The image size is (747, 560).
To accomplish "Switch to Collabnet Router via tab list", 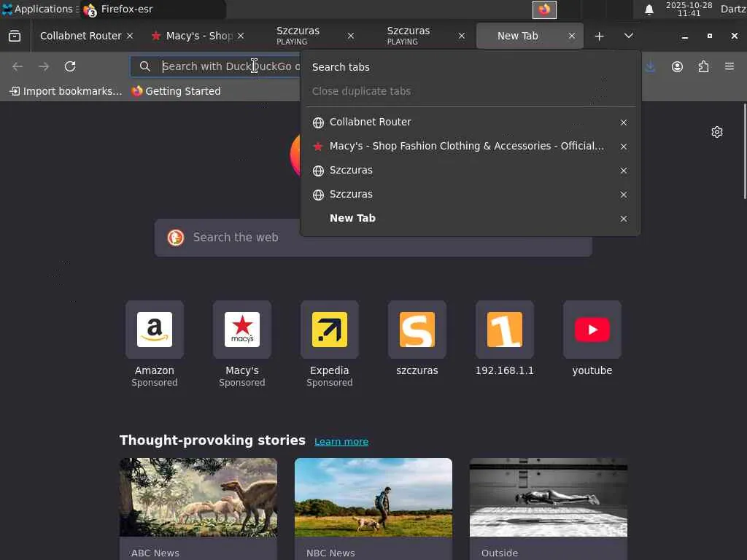I will coord(460,122).
